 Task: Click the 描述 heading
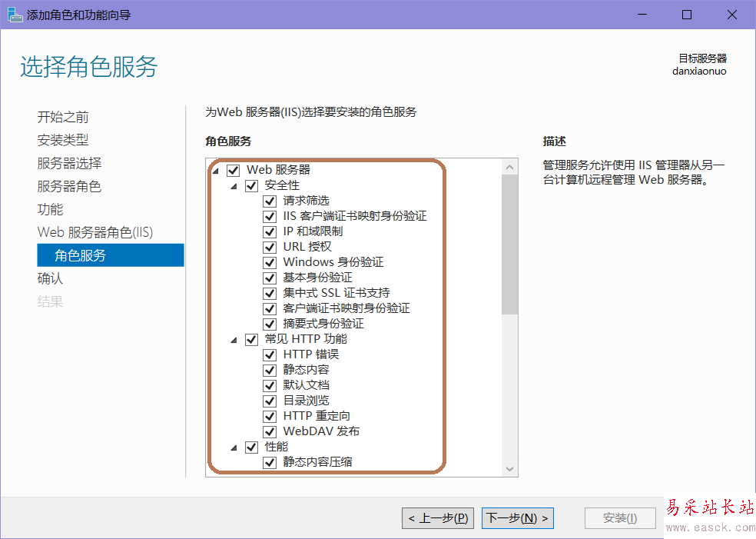pos(554,141)
